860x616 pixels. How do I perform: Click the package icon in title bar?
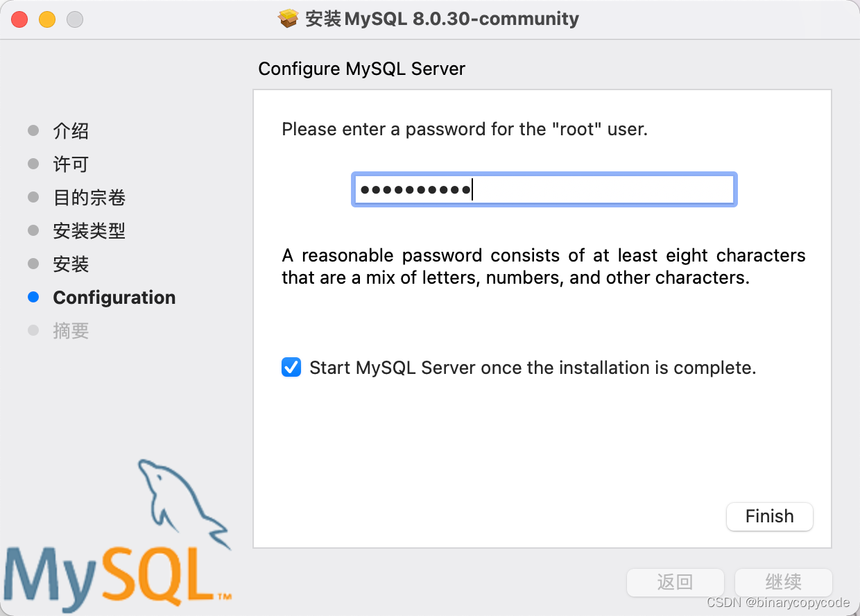288,19
